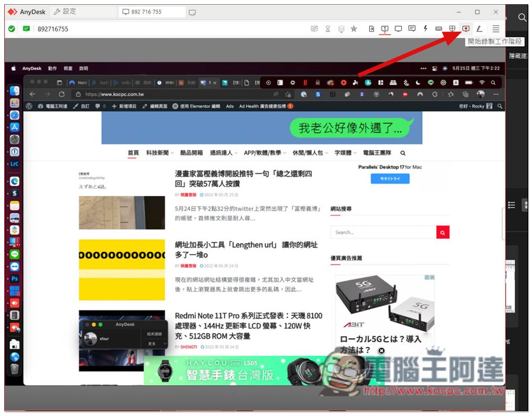
Task: Click 編輯頁面 in WordPress admin bar
Action: pyautogui.click(x=155, y=106)
